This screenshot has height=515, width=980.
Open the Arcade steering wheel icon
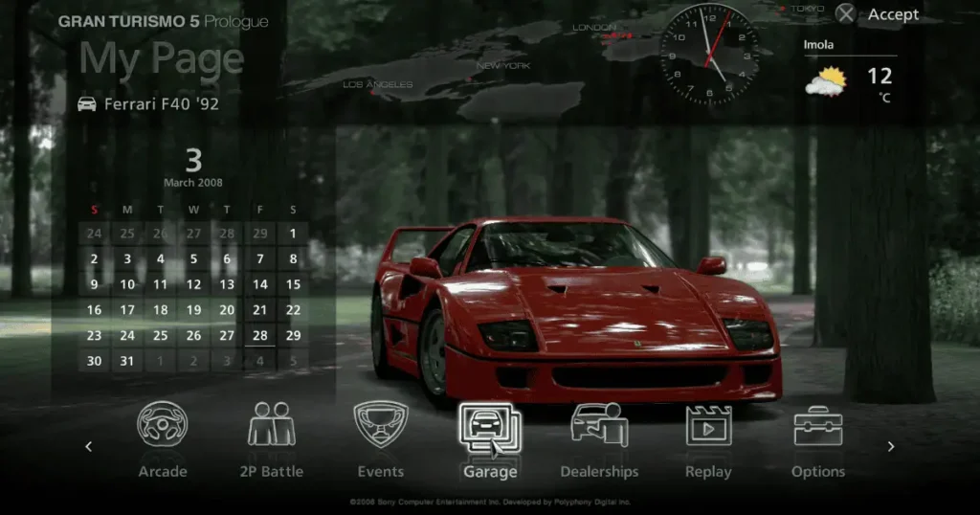coord(162,424)
